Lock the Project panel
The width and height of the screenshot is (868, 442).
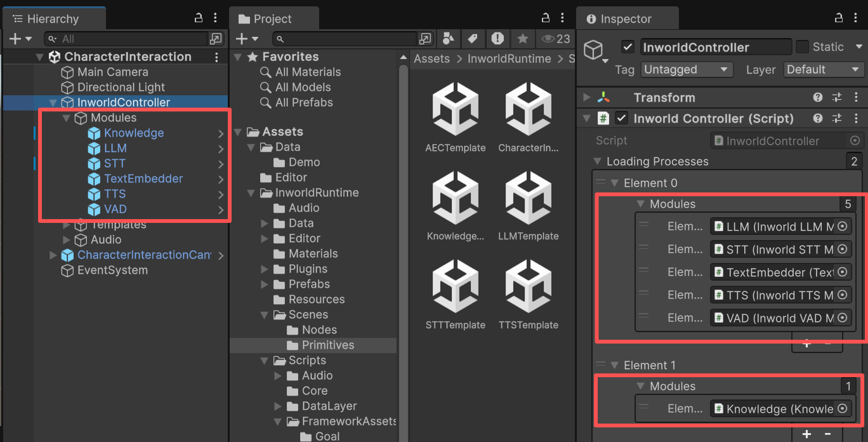click(x=546, y=18)
